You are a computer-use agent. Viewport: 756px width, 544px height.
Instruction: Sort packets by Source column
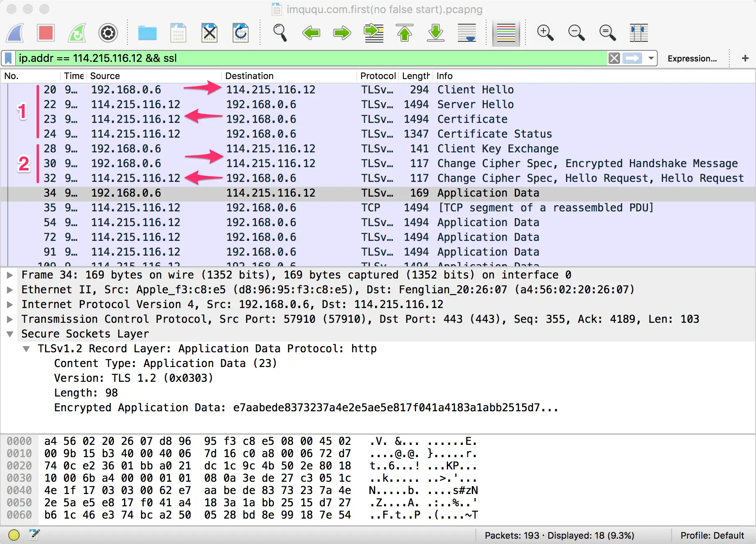pyautogui.click(x=155, y=76)
